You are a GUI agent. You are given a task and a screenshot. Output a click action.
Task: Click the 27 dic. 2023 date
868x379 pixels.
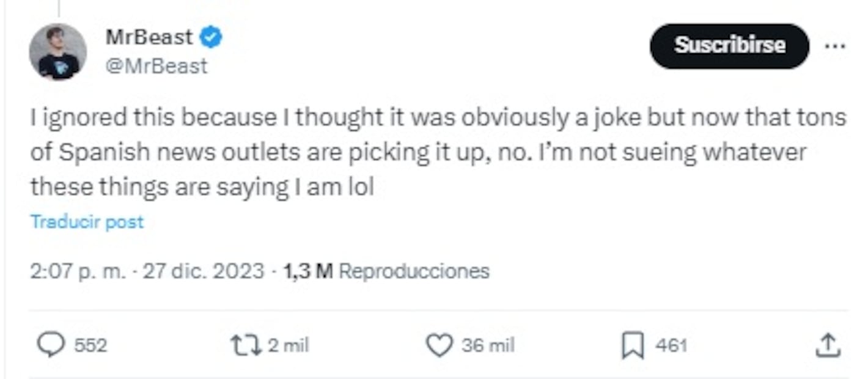point(204,271)
